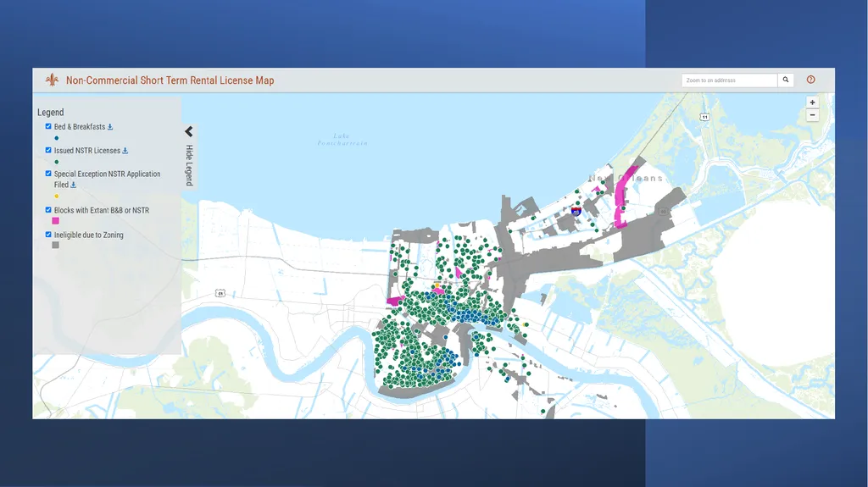Zoom out with the minus button
The image size is (868, 487).
tap(812, 115)
